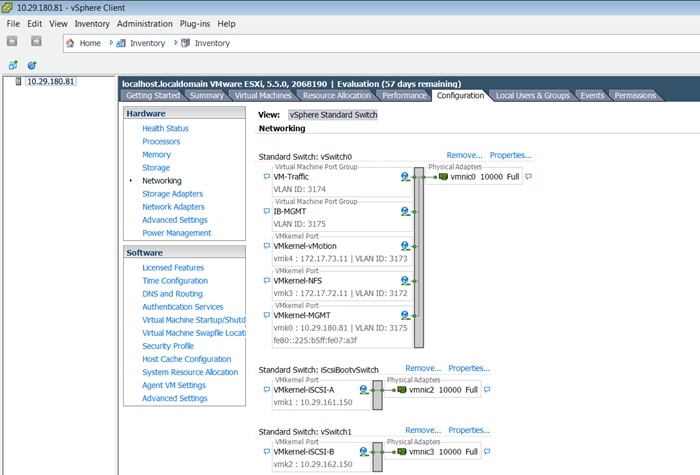The image size is (700, 475).
Task: Click the speech bubble icon beside VMkernel-iSCSI-B
Action: pyautogui.click(x=267, y=452)
